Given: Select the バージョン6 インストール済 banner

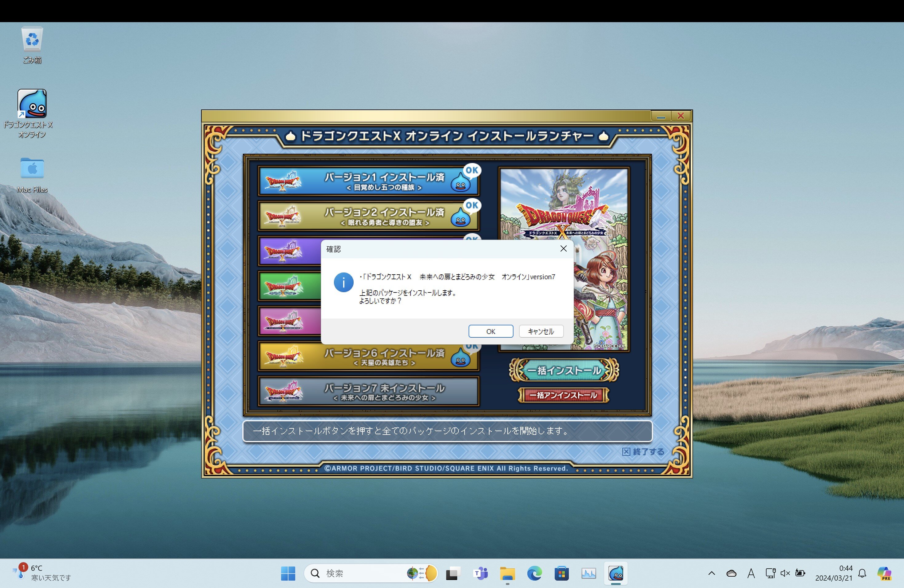Looking at the screenshot, I should (368, 357).
